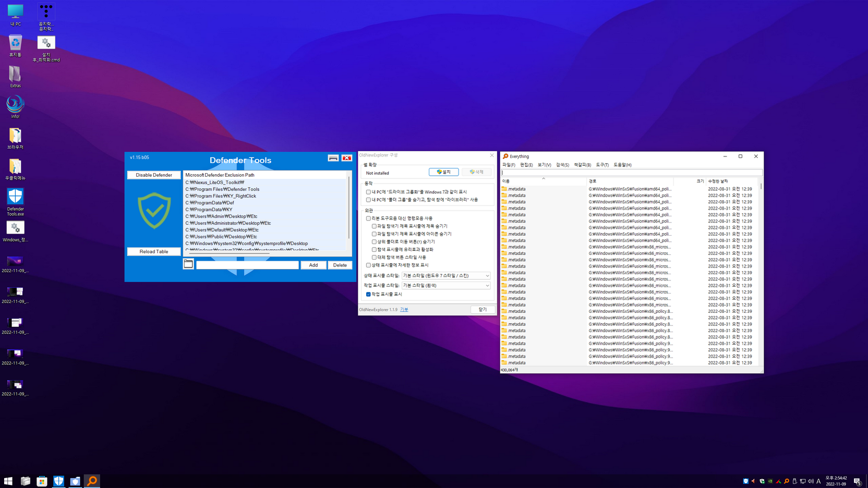868x488 pixels.
Task: Open File Explorer from the taskbar
Action: tap(25, 481)
